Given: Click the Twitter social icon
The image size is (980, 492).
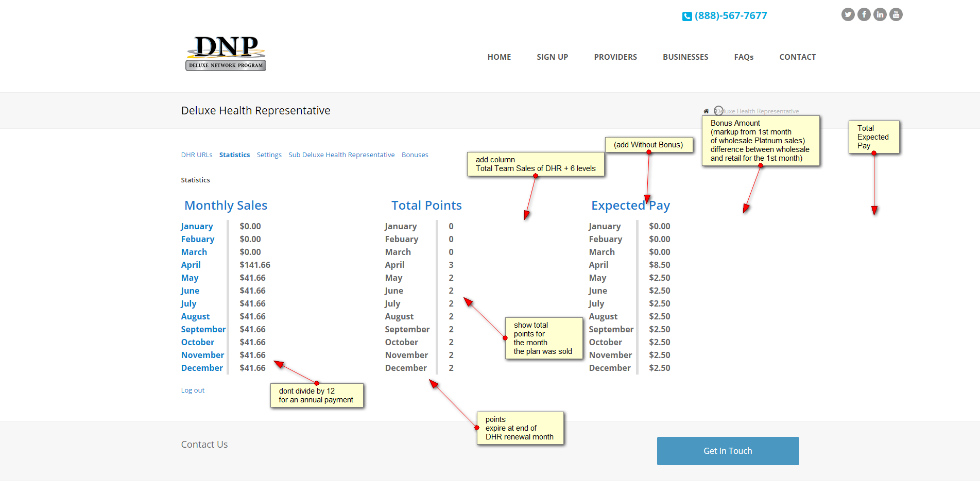Looking at the screenshot, I should coord(848,14).
